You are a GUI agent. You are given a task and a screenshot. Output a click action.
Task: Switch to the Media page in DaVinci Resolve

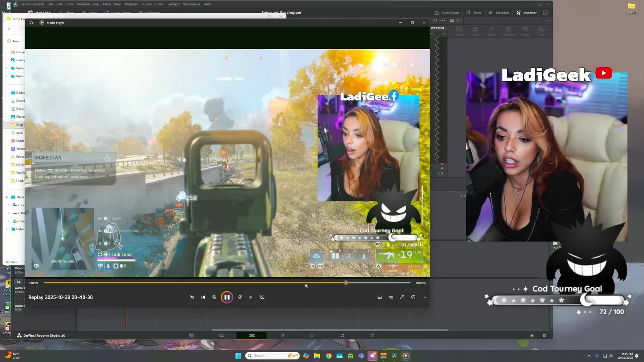coord(191,335)
